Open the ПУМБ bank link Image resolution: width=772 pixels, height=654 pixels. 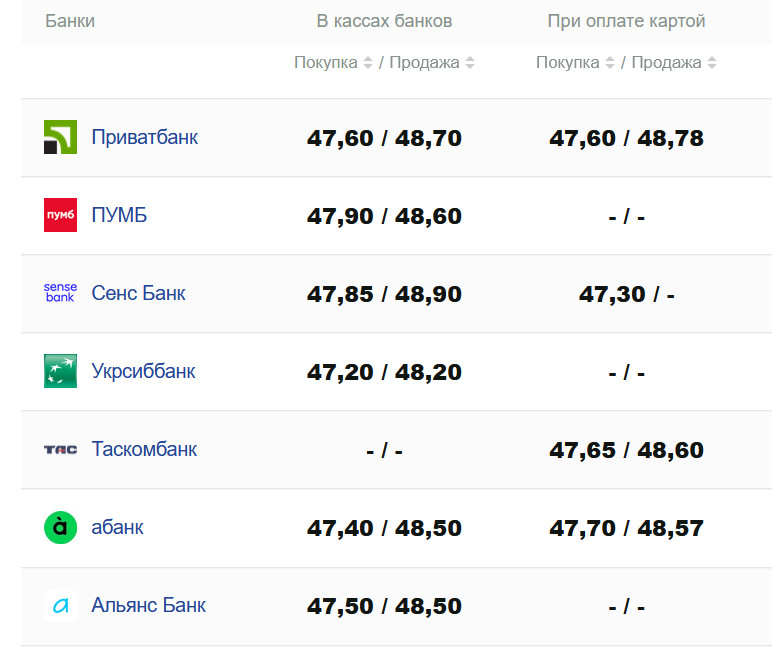[x=119, y=215]
